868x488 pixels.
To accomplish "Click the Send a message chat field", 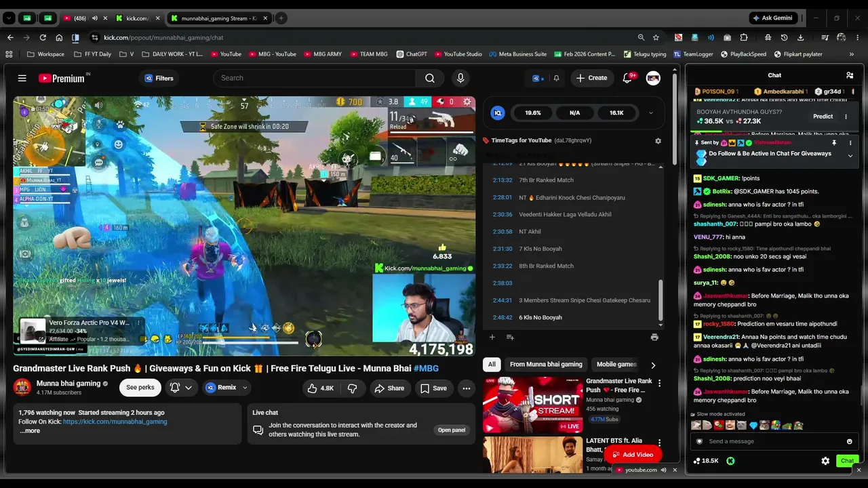I will [773, 441].
